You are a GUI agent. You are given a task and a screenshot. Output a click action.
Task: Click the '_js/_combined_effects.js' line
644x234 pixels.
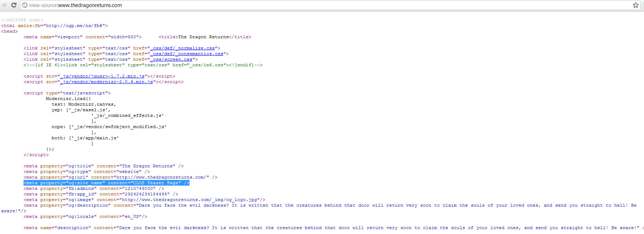tap(128, 115)
